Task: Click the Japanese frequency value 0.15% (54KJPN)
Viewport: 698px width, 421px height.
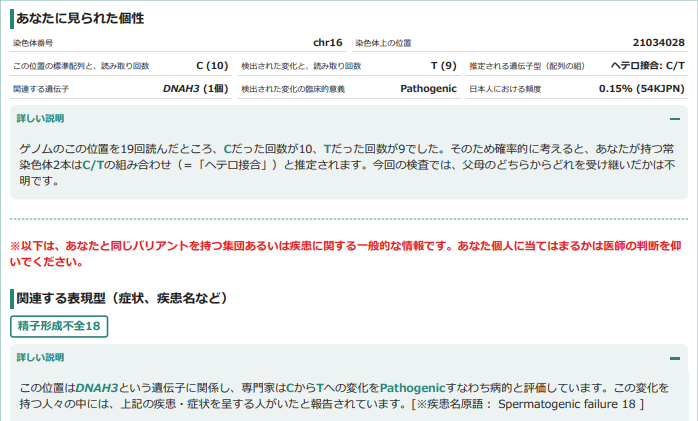Action: click(641, 89)
